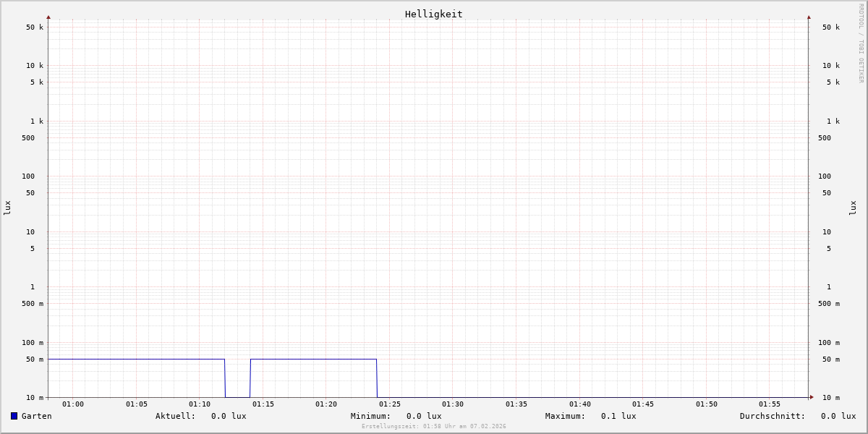Click the 01:20 time axis label

tap(326, 404)
